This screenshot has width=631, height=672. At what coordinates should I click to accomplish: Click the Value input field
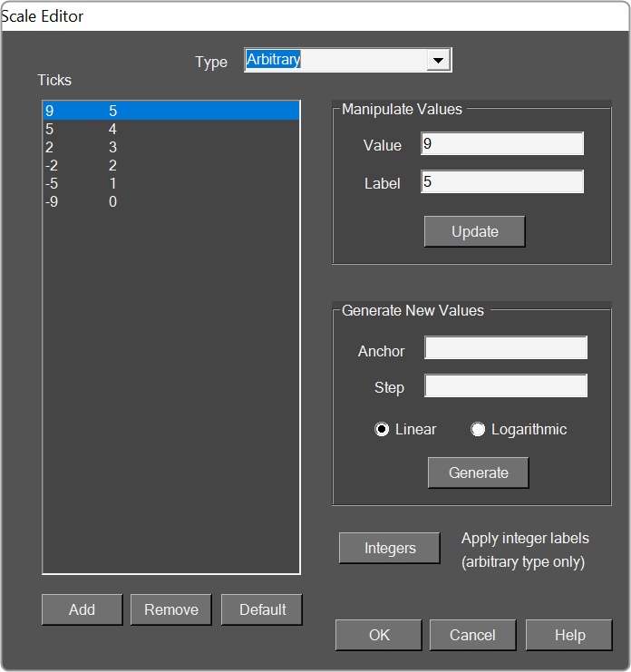[x=502, y=143]
